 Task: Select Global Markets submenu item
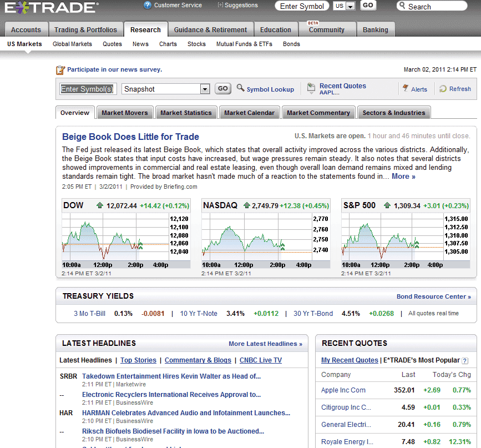[72, 44]
